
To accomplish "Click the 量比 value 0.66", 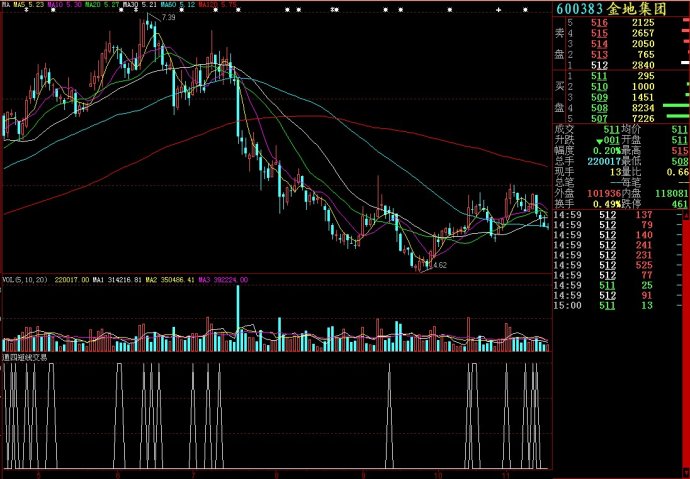I will (678, 172).
